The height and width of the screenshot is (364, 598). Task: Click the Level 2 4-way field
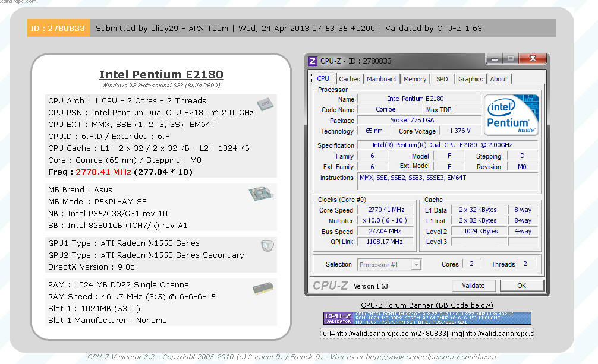[x=523, y=232]
